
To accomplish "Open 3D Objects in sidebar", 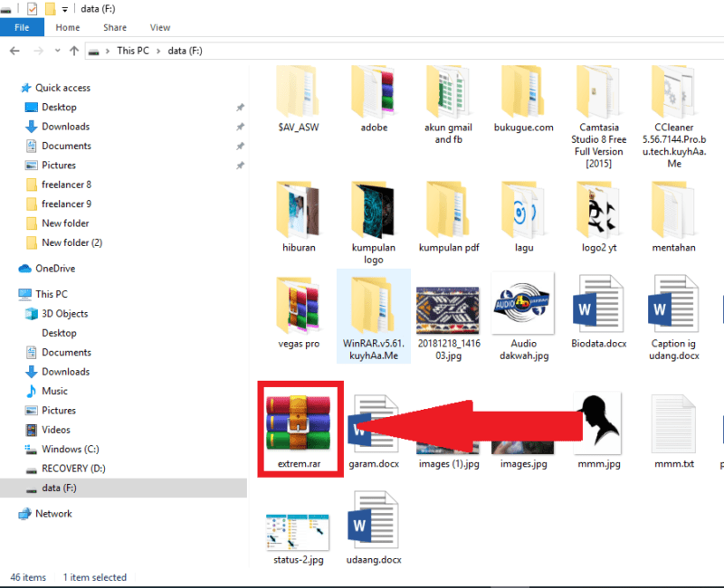I will pyautogui.click(x=64, y=313).
